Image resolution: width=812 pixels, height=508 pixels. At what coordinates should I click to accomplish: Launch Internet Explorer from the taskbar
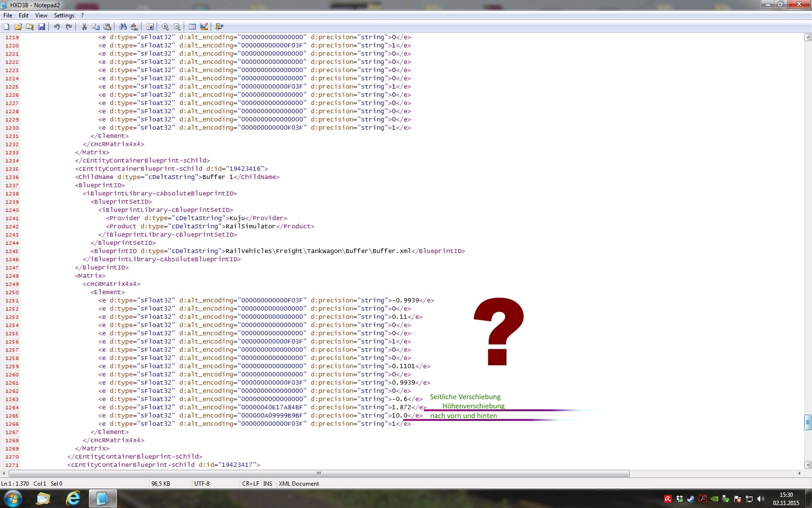[72, 498]
